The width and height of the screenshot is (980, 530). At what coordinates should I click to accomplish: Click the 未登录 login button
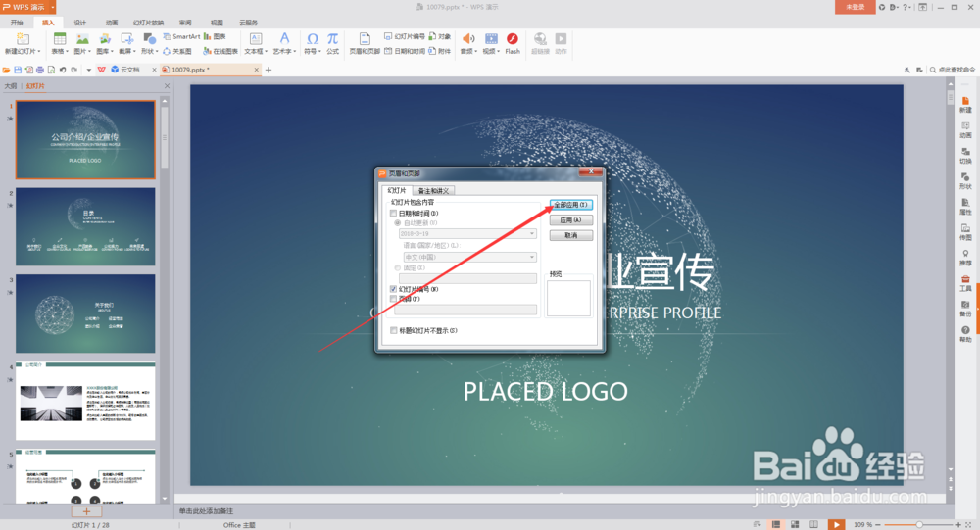(855, 7)
